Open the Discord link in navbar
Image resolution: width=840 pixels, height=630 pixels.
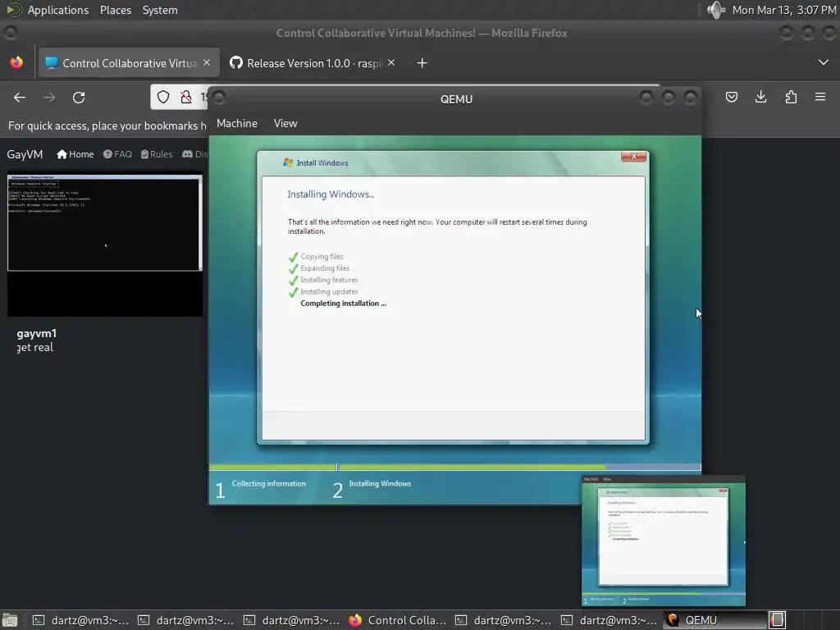[194, 154]
